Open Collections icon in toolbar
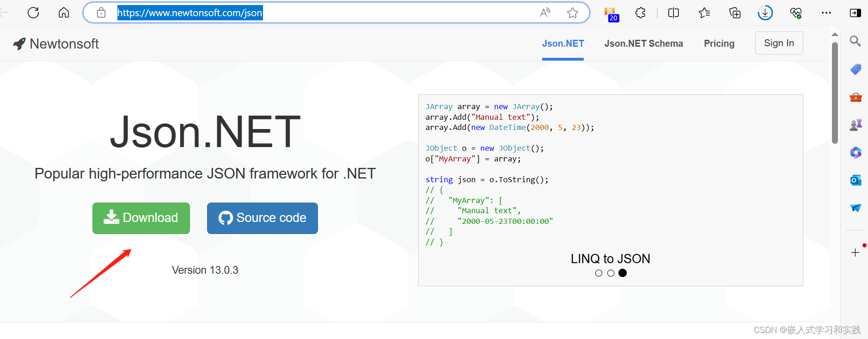 (735, 12)
